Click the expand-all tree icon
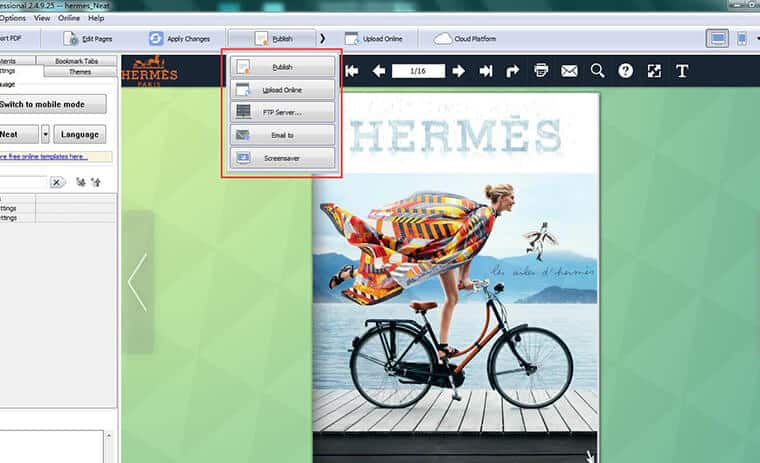The height and width of the screenshot is (463, 760). [x=81, y=182]
